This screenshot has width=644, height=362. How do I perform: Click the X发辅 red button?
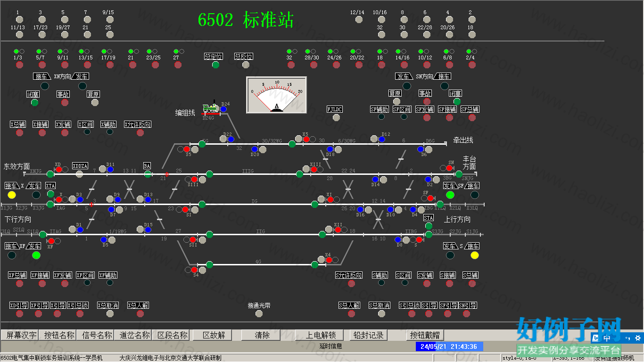point(65,132)
